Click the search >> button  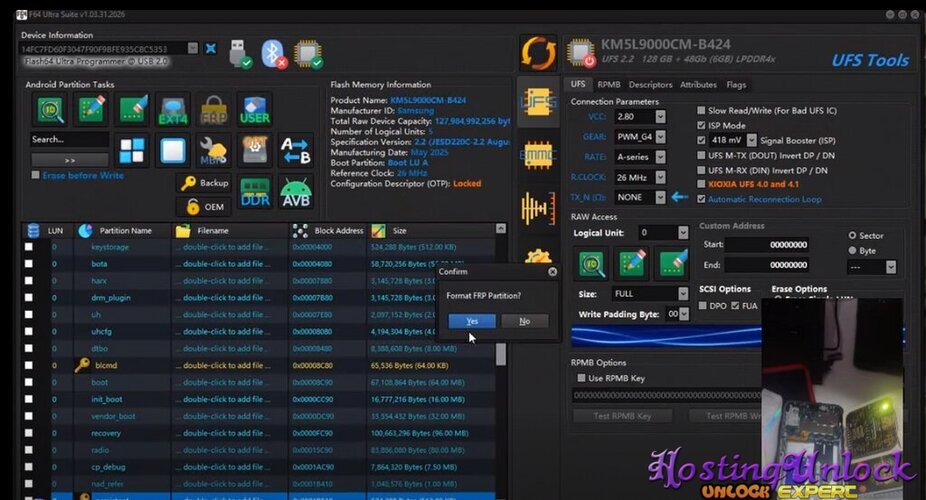pos(70,160)
